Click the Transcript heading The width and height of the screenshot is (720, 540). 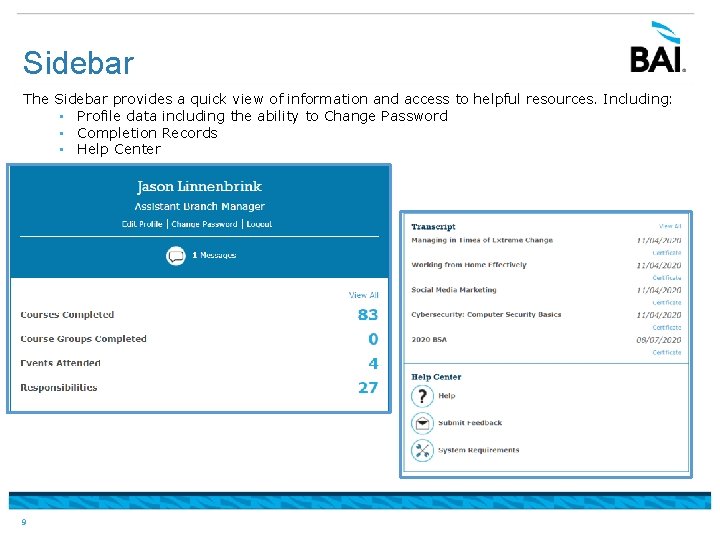433,227
